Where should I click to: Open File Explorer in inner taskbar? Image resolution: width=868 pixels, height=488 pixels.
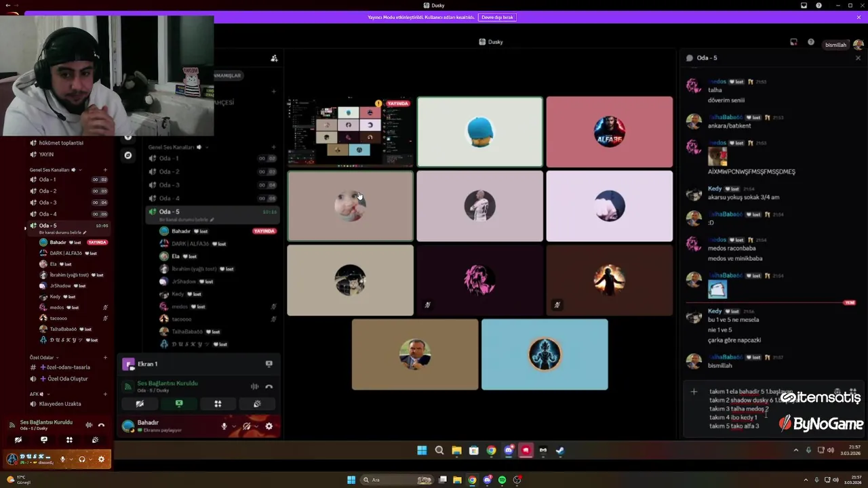coord(456,451)
